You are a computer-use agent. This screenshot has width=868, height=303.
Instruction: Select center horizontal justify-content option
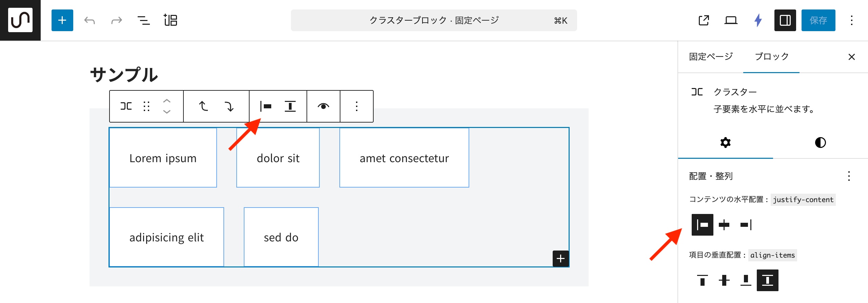[724, 225]
